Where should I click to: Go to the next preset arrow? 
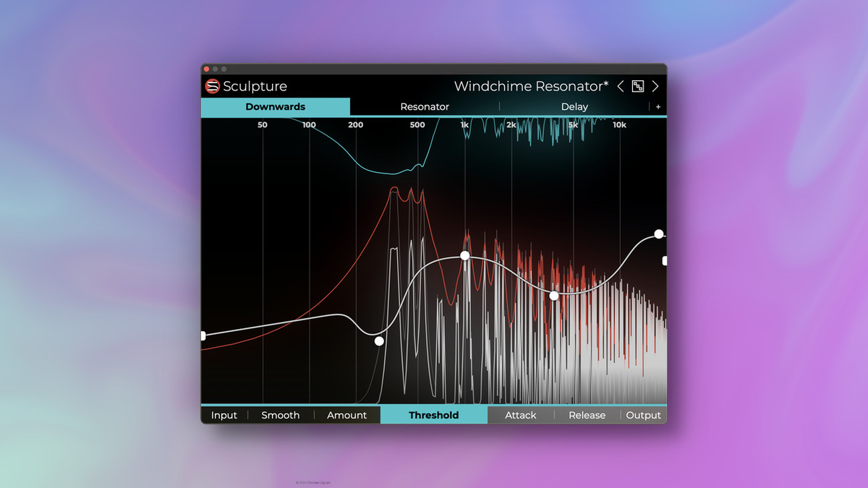[655, 86]
